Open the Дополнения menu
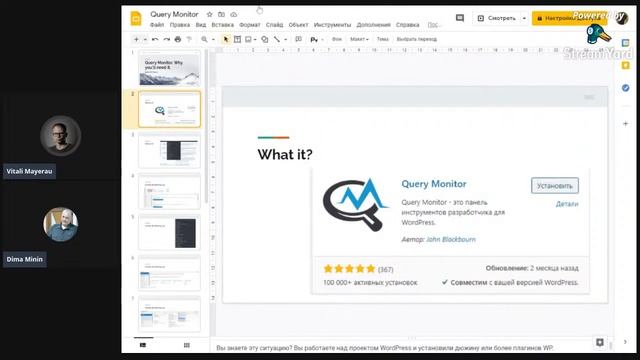The image size is (640, 360). coord(373,25)
